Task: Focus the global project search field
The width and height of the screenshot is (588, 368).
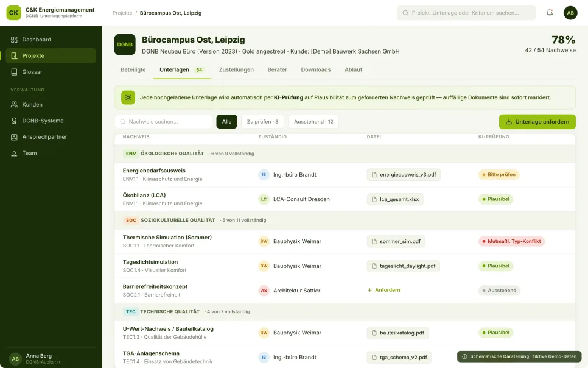Action: click(x=466, y=13)
